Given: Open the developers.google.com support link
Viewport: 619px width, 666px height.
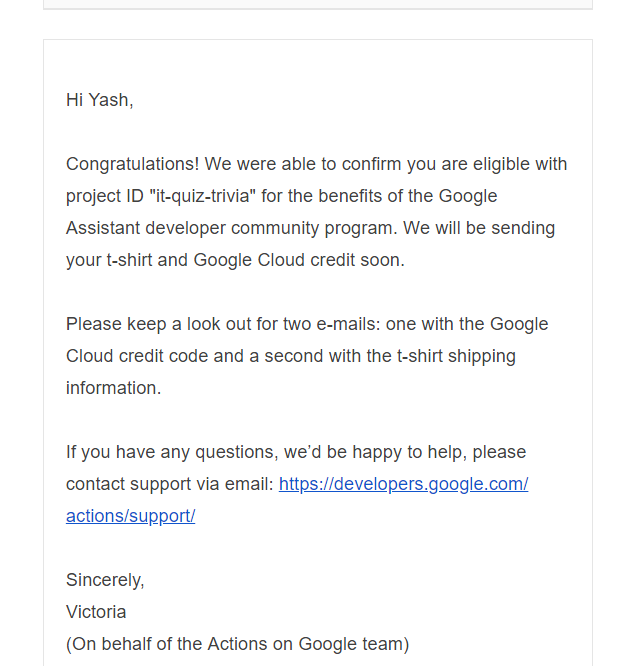Looking at the screenshot, I should pyautogui.click(x=403, y=484).
